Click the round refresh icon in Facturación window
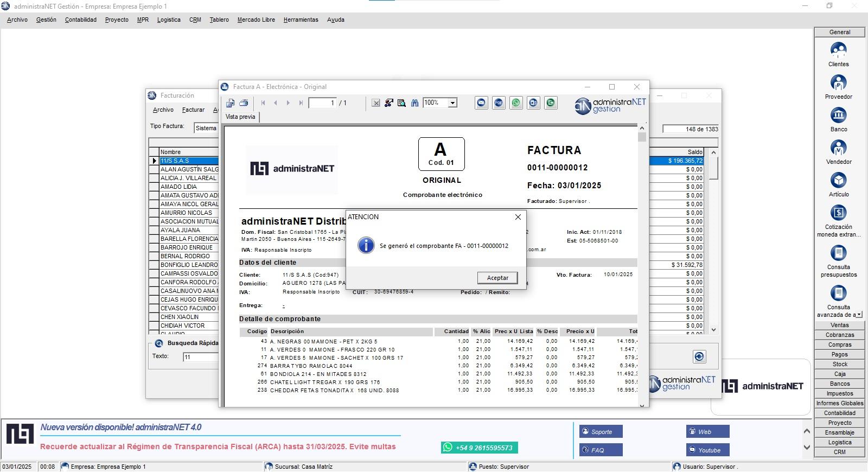This screenshot has height=472, width=868. pyautogui.click(x=699, y=356)
